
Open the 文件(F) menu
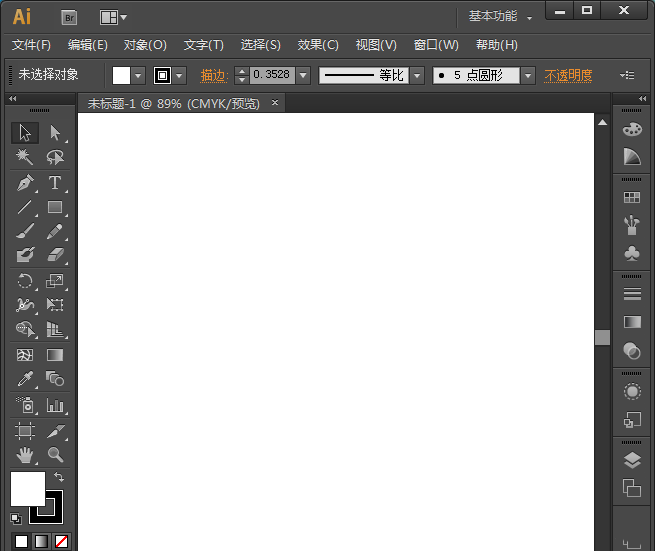click(31, 45)
